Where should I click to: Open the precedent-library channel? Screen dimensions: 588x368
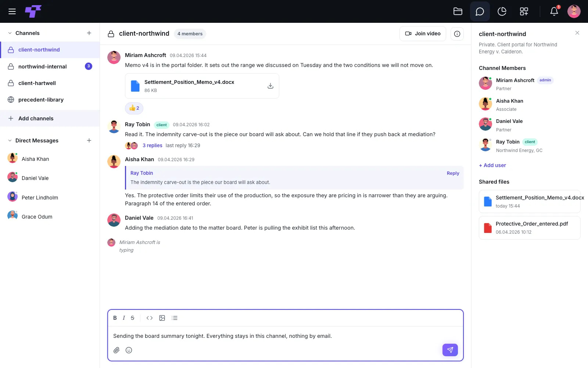pyautogui.click(x=50, y=100)
